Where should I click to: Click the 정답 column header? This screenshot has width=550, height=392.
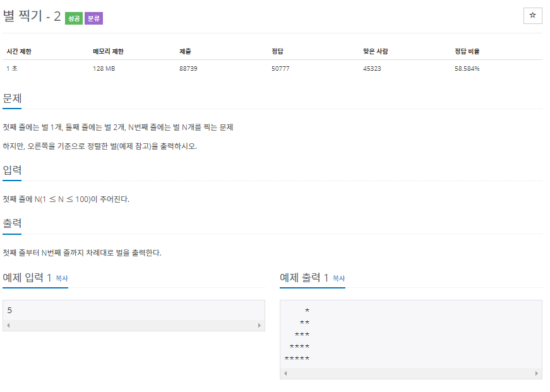point(277,52)
